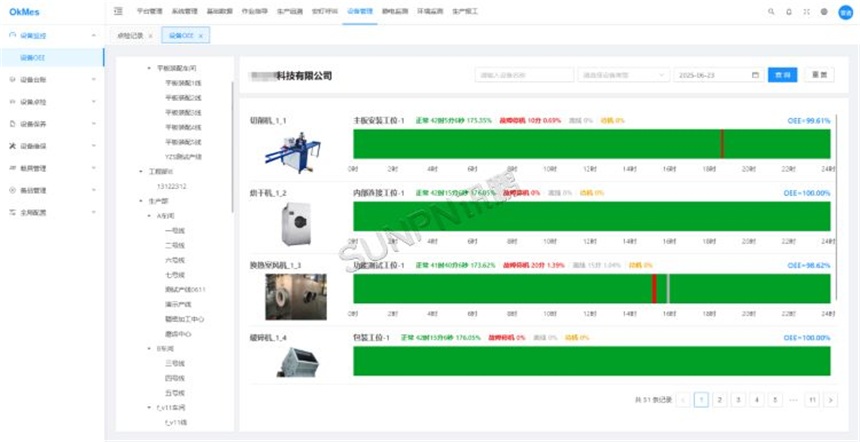
Task: Go to page 11
Action: pos(812,400)
